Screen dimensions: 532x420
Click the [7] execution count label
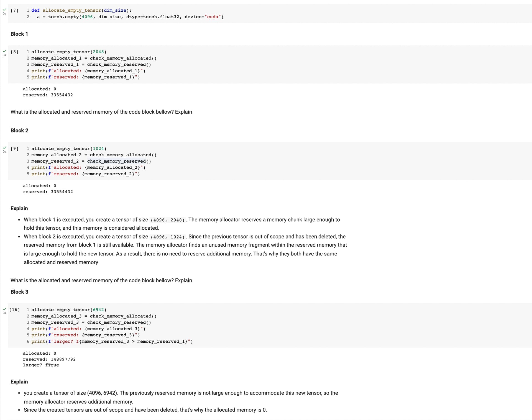tap(14, 11)
